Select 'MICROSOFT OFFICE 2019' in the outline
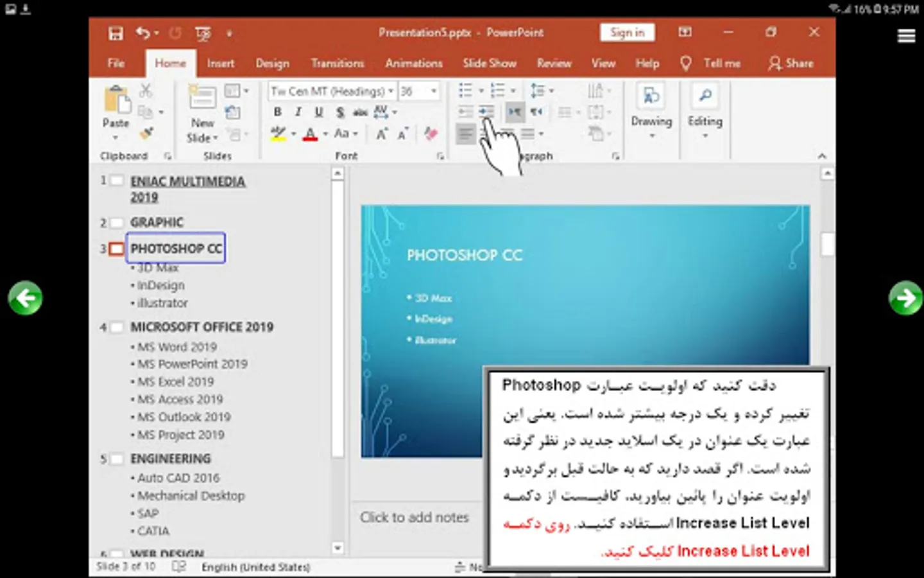The height and width of the screenshot is (578, 924). click(202, 327)
